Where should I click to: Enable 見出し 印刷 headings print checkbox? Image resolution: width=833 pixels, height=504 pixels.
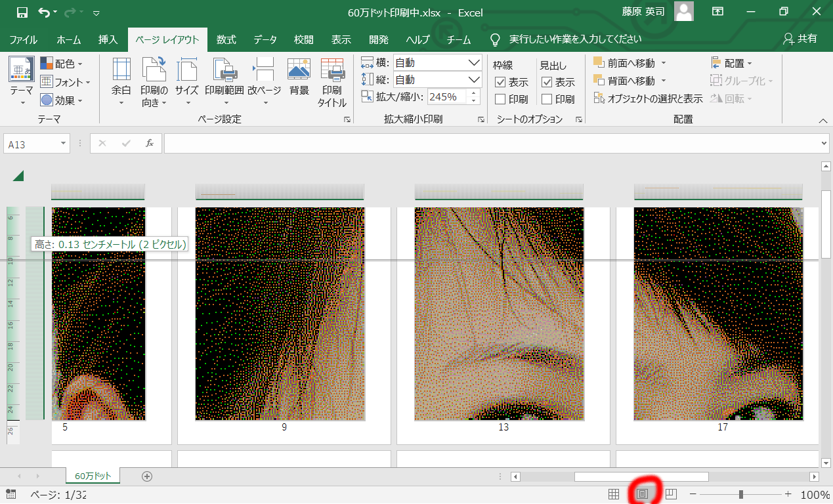(547, 99)
